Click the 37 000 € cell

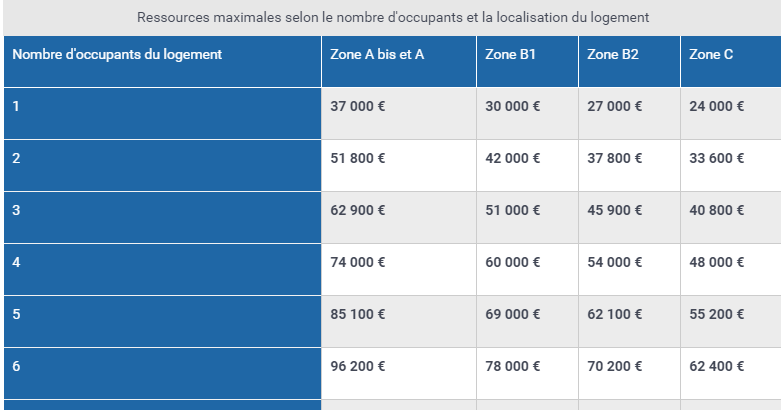(358, 106)
